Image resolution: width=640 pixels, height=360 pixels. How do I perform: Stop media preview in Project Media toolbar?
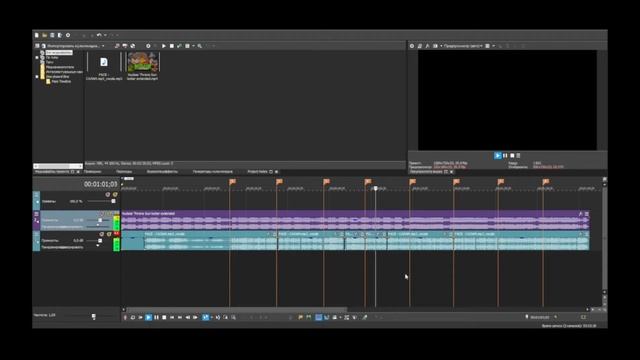(x=171, y=46)
